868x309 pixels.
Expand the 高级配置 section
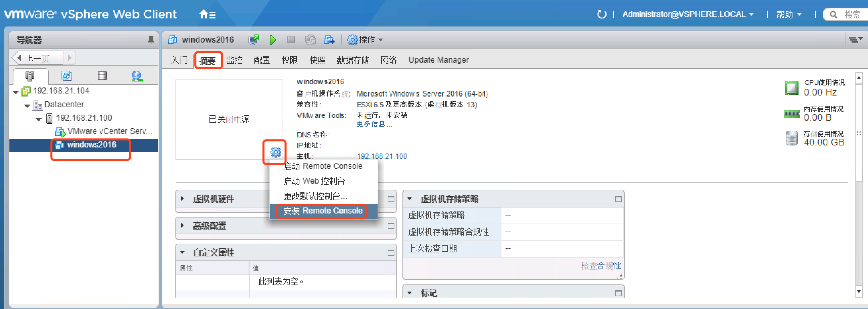[182, 226]
